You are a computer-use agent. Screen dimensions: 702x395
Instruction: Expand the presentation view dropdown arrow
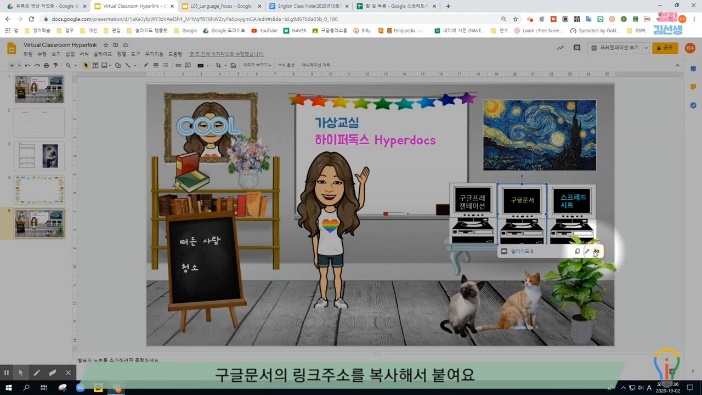coord(646,47)
